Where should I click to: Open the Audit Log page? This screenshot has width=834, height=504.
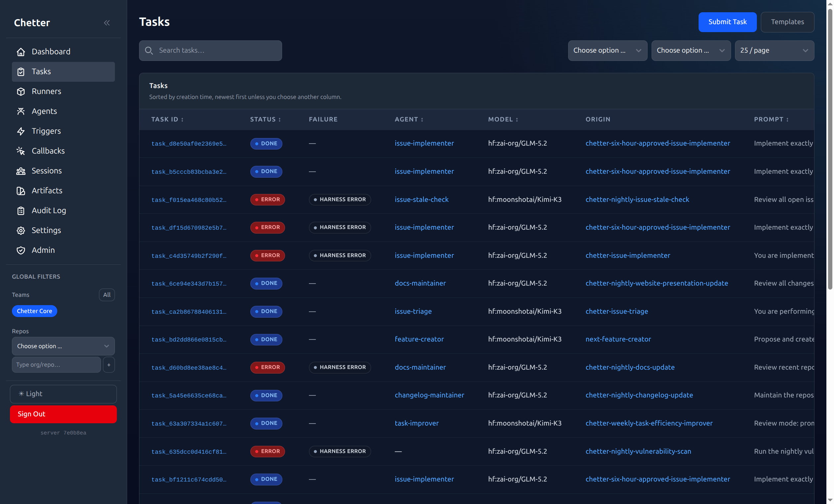pos(63,210)
